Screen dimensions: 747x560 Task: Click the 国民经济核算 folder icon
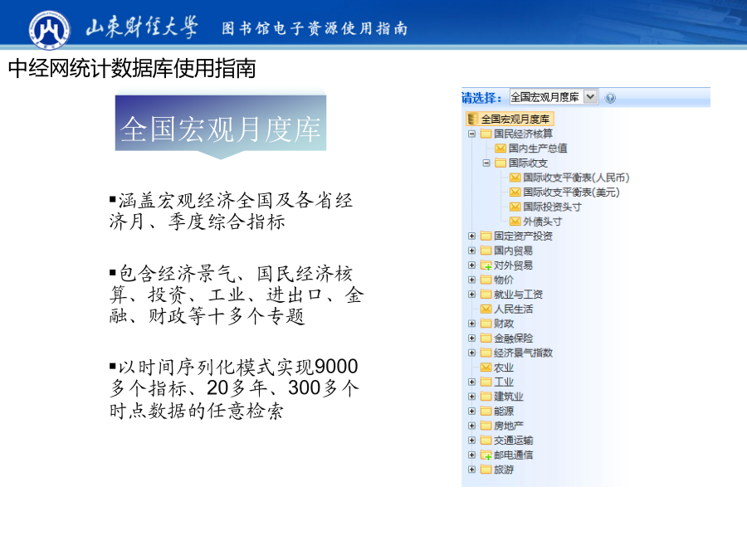[x=486, y=134]
